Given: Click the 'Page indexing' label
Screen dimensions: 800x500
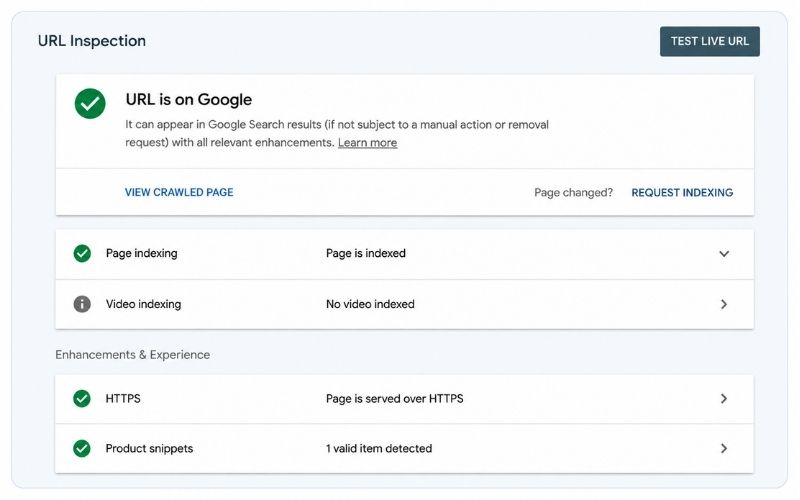Looking at the screenshot, I should pos(142,253).
